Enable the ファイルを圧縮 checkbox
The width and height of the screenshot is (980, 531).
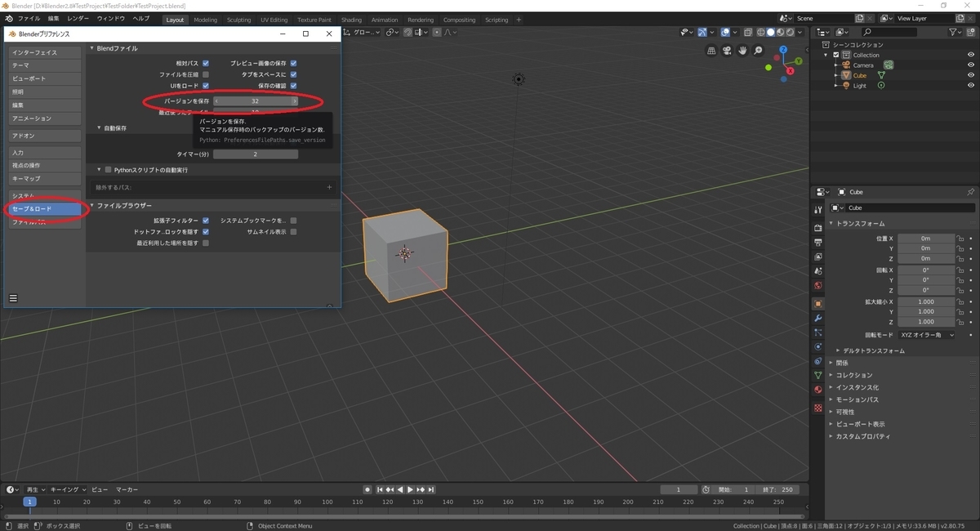tap(206, 75)
